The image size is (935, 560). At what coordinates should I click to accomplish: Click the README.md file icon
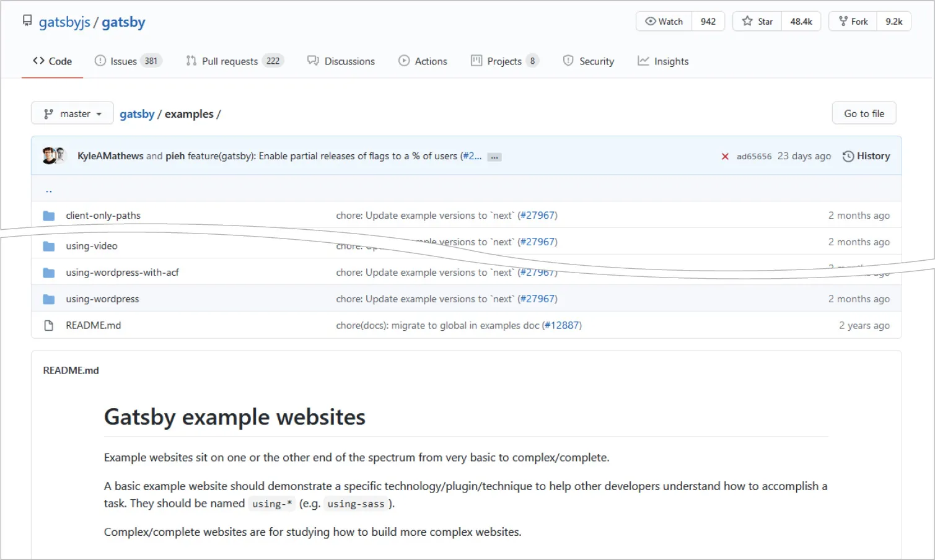coord(49,325)
